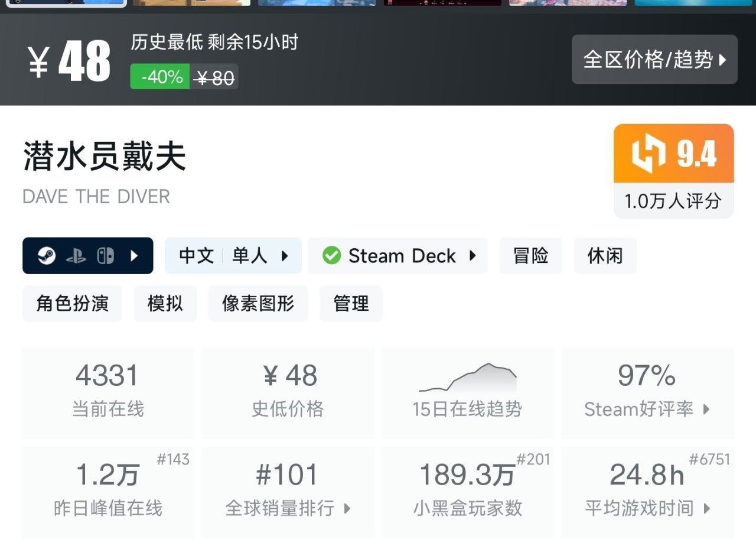Tap the 单人 player mode label
This screenshot has height=546, width=756.
(250, 256)
